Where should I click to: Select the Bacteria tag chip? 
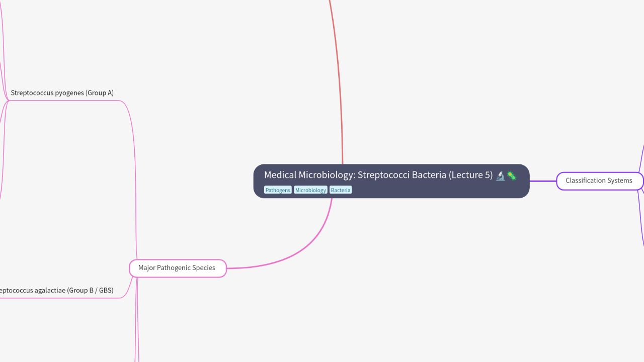[341, 190]
